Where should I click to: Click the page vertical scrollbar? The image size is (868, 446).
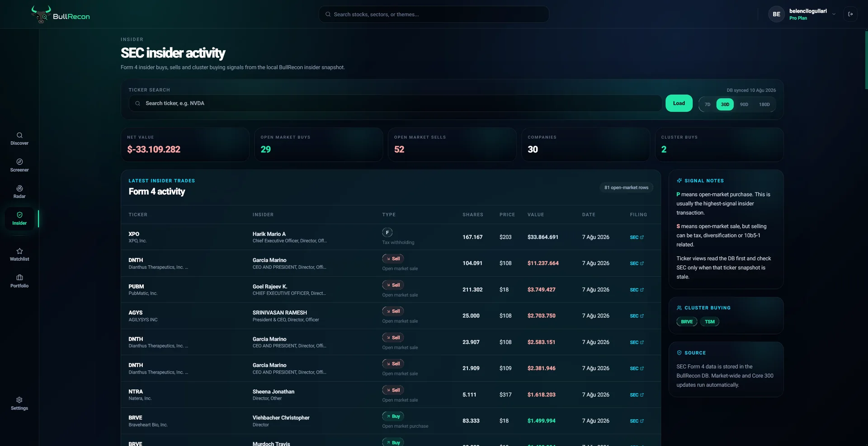[866, 60]
